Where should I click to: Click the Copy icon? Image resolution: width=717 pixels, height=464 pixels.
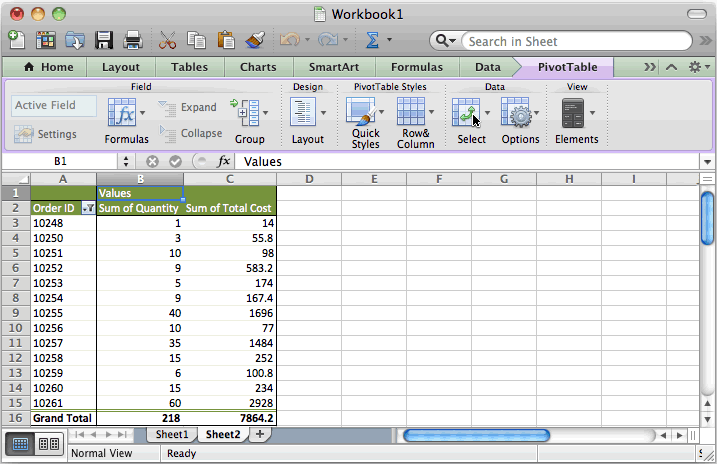pos(197,40)
